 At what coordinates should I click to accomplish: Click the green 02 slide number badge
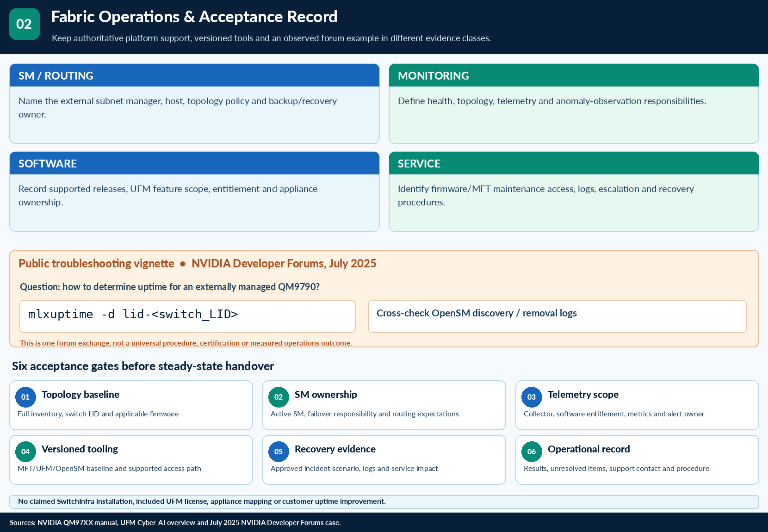tap(25, 24)
